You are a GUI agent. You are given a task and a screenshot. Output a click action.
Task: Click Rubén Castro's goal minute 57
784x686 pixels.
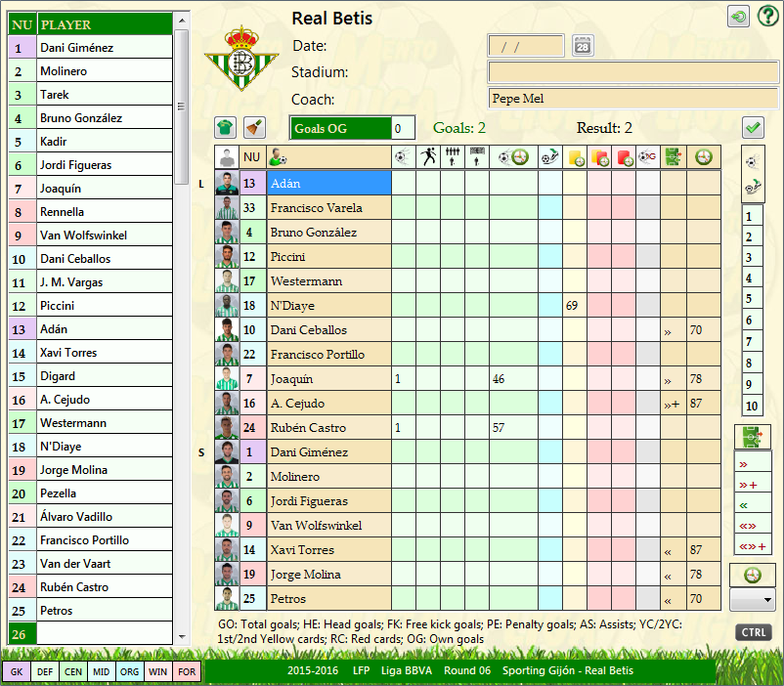513,427
